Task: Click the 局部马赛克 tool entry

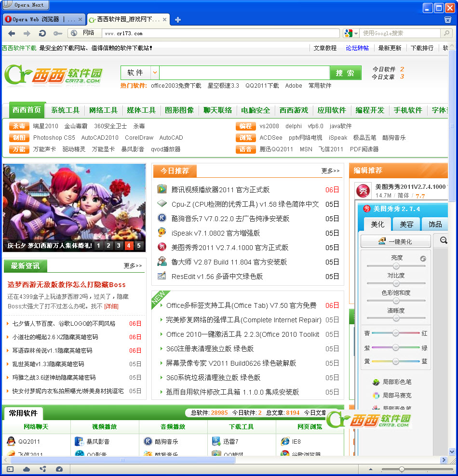Action: pos(392,395)
